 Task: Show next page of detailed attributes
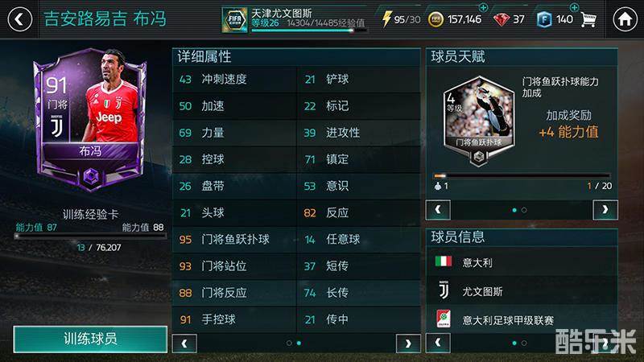[x=408, y=343]
